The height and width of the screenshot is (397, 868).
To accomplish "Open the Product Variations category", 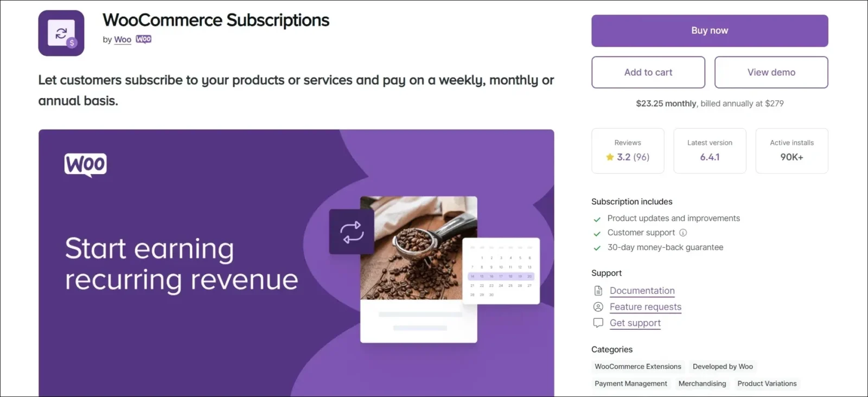I will tap(767, 383).
